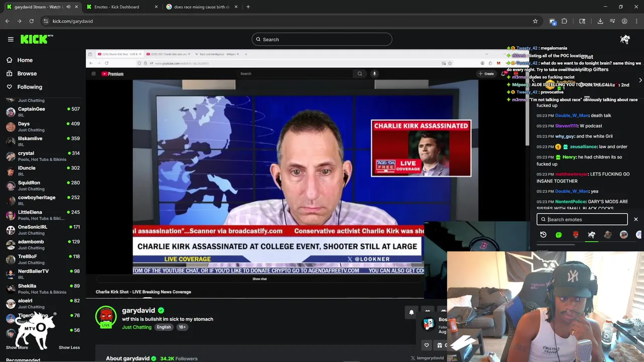This screenshot has width=644, height=362.
Task: Expand the chat panel right-side arrow
Action: 640,80
